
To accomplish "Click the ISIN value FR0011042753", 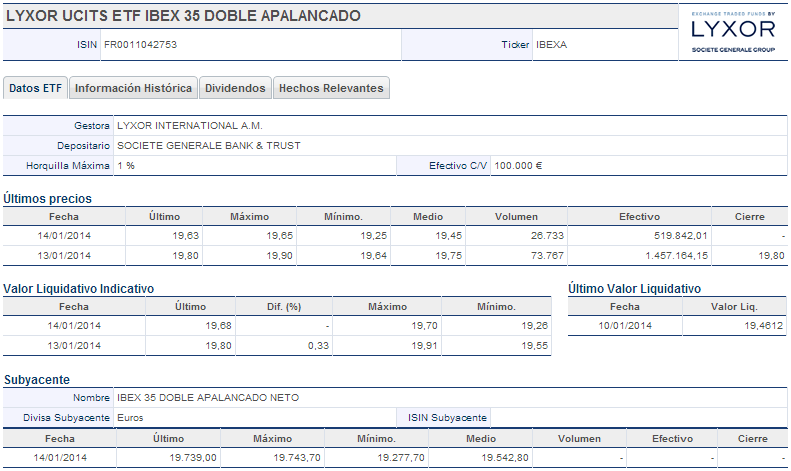I will click(x=140, y=44).
